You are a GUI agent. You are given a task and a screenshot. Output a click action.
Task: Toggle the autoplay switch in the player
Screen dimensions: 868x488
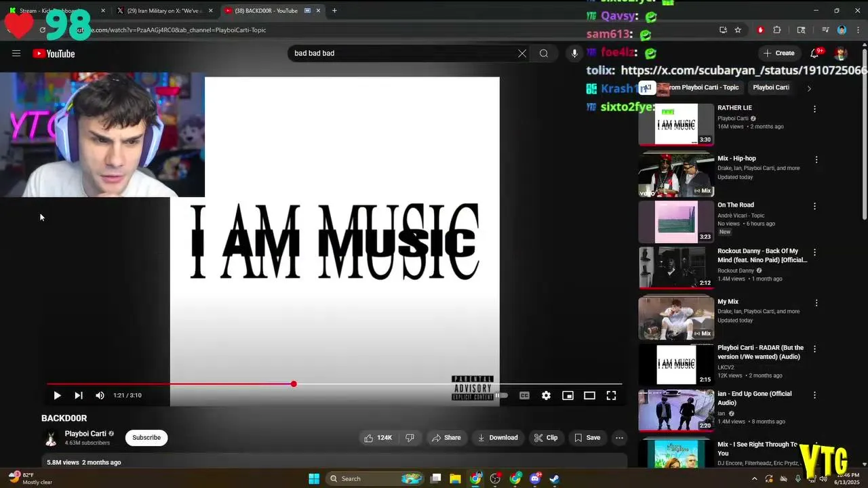coord(501,395)
